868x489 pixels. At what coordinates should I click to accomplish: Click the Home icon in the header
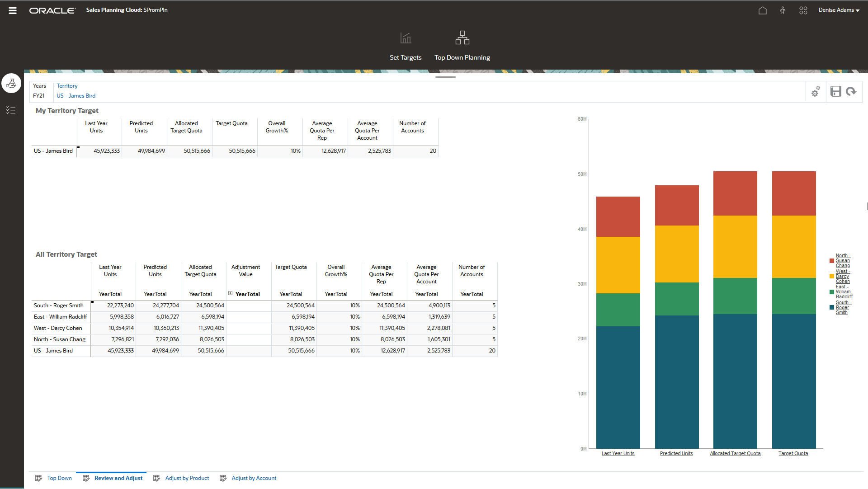[x=762, y=10]
